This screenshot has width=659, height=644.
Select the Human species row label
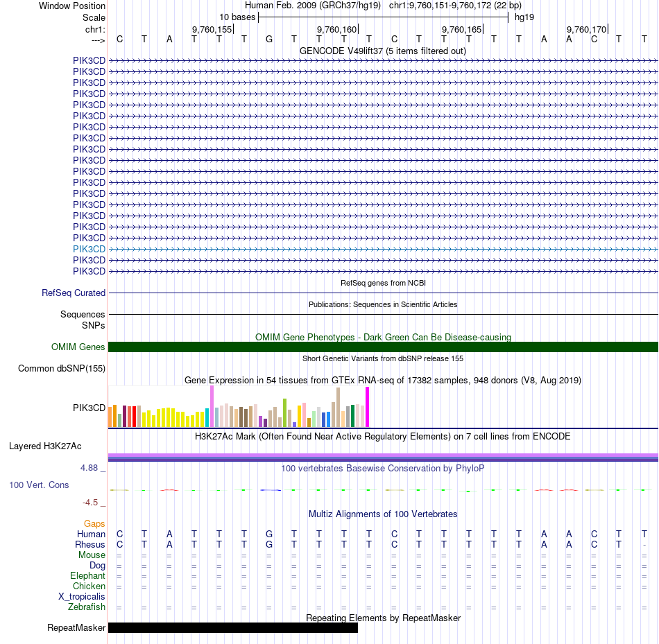[91, 534]
